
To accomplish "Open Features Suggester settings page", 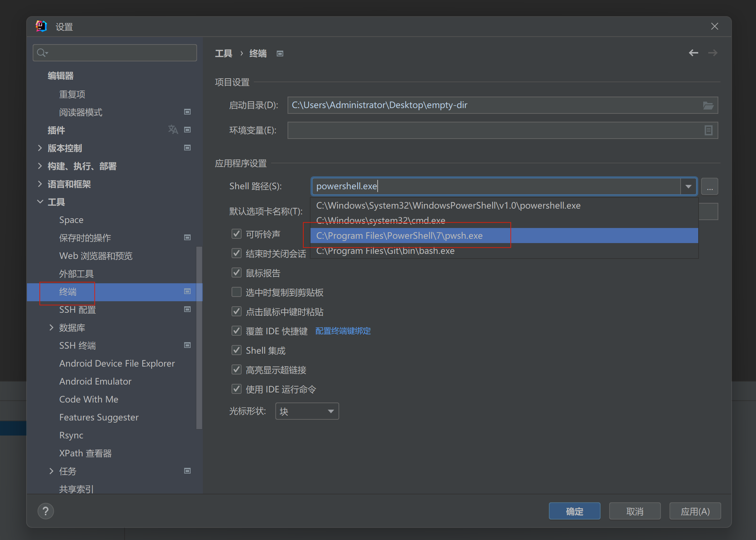I will click(99, 417).
